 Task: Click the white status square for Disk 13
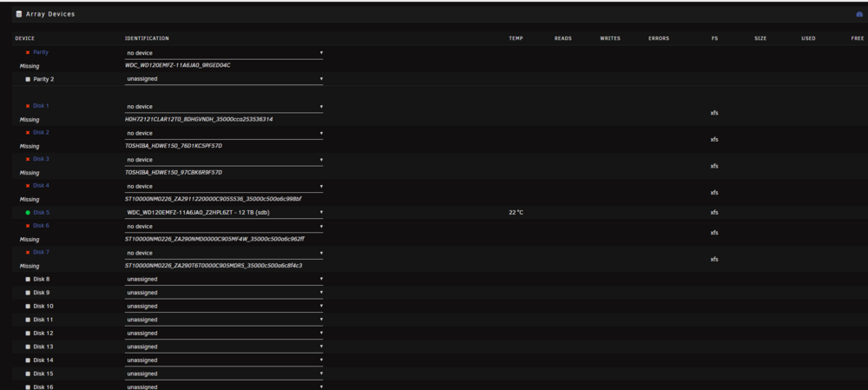[x=28, y=347]
